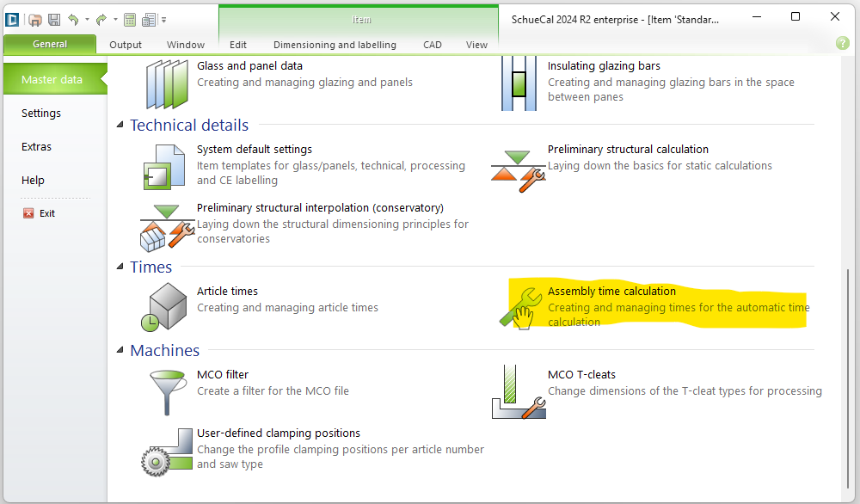Open the System default settings icon

pos(163,167)
